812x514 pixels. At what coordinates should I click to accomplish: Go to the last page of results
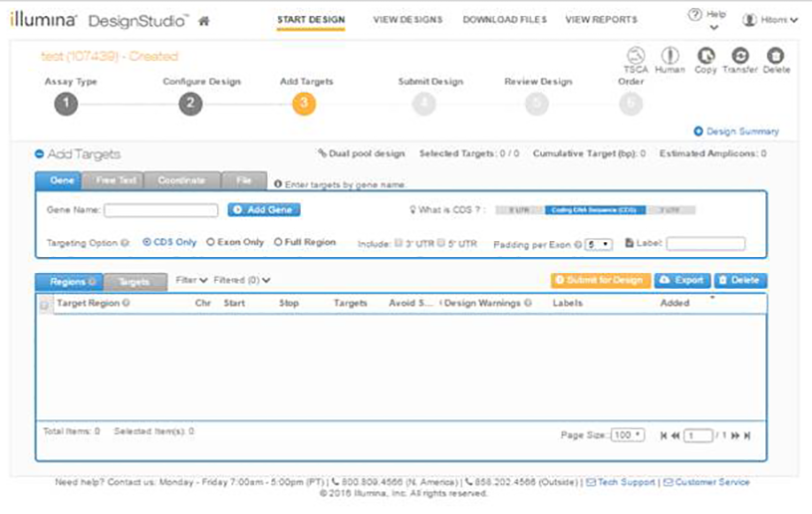[x=747, y=435]
